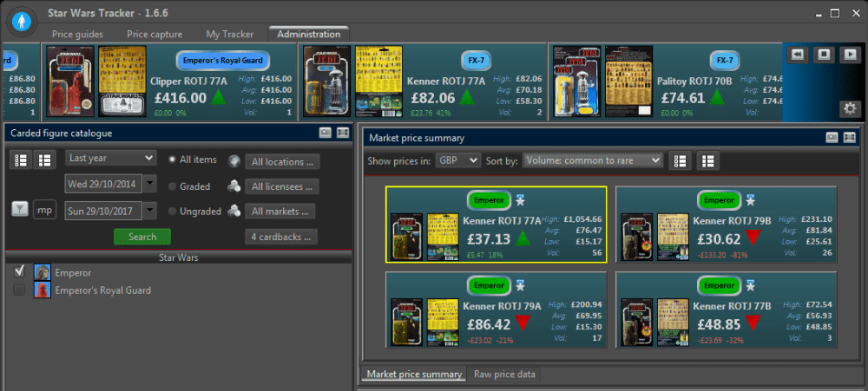The image size is (868, 391).
Task: Click first panel icon in Carded figure catalogue header
Action: point(325,133)
